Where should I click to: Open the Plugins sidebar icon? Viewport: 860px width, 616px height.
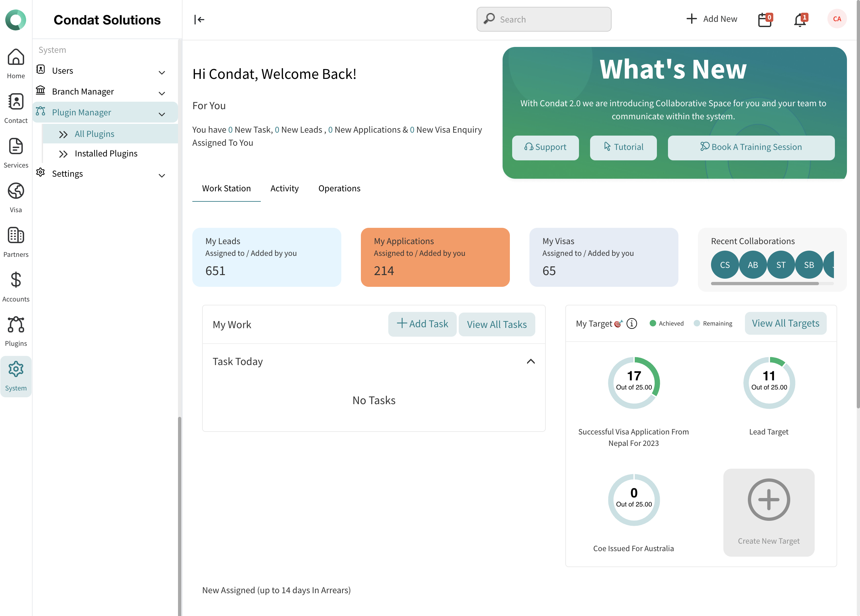pos(16,325)
